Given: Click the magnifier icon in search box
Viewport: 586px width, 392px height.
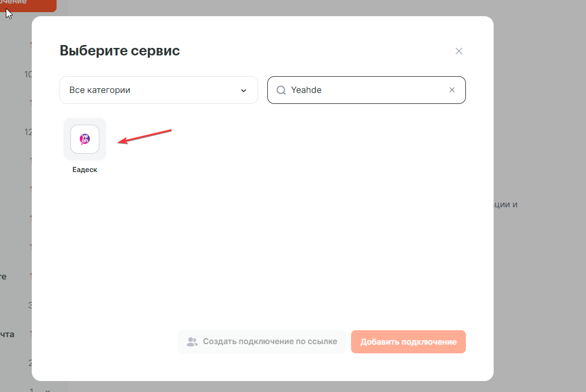Looking at the screenshot, I should [281, 90].
